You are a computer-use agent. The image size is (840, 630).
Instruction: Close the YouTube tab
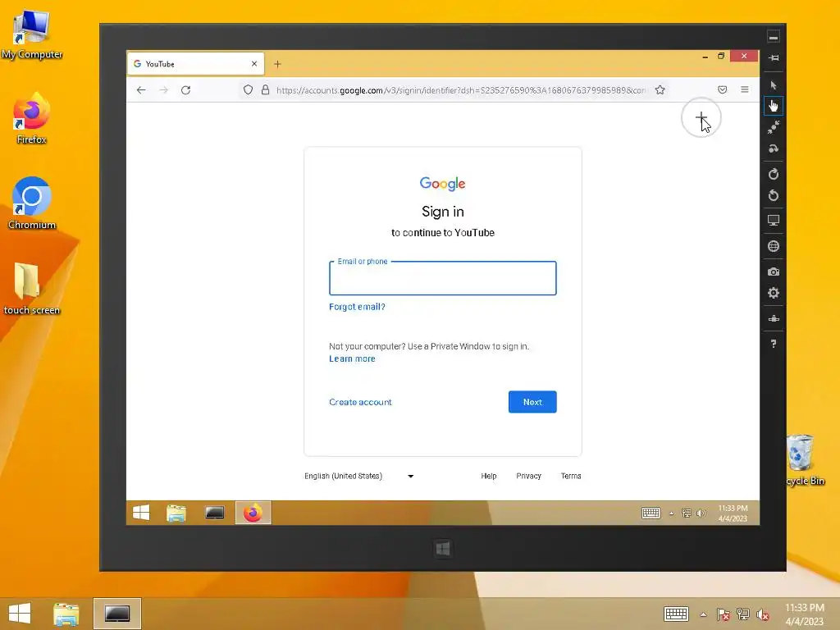[254, 64]
